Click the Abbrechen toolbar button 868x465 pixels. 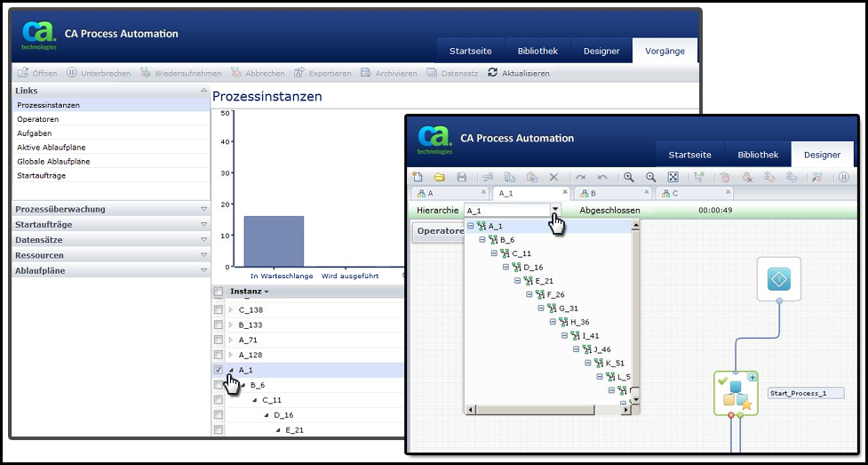[258, 73]
